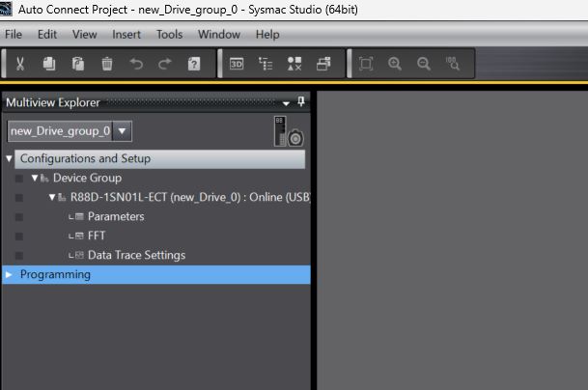Select Data Trace Settings tree item
Viewport: 588px width, 390px height.
[136, 256]
